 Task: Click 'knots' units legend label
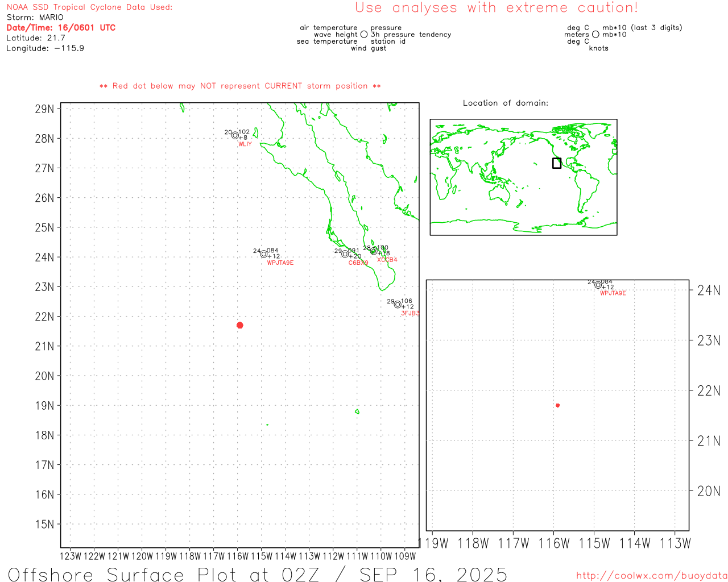pyautogui.click(x=599, y=48)
